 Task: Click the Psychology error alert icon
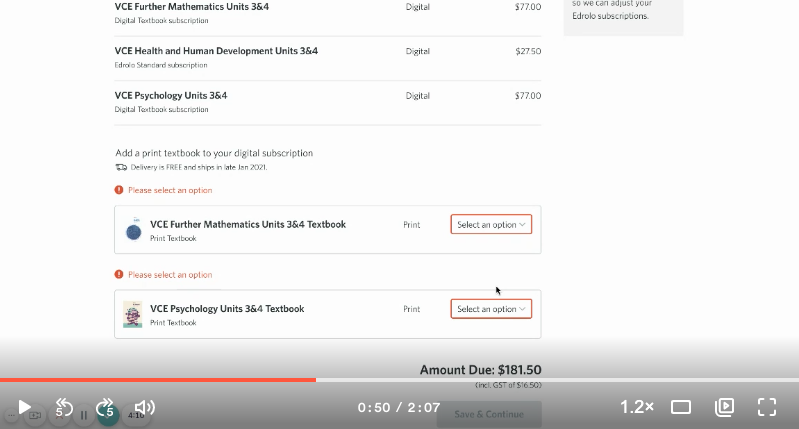[119, 275]
